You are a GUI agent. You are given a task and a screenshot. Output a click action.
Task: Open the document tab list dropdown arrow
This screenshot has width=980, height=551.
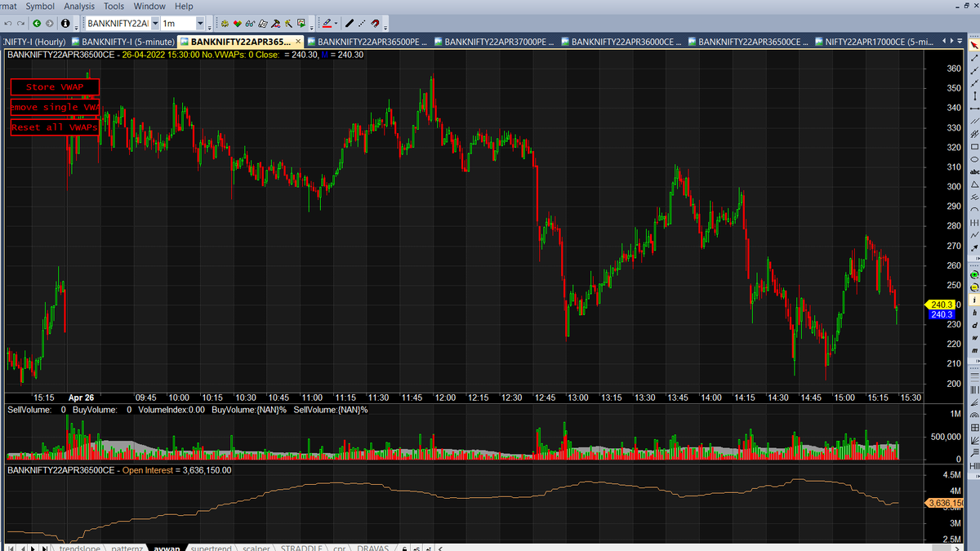(x=960, y=41)
